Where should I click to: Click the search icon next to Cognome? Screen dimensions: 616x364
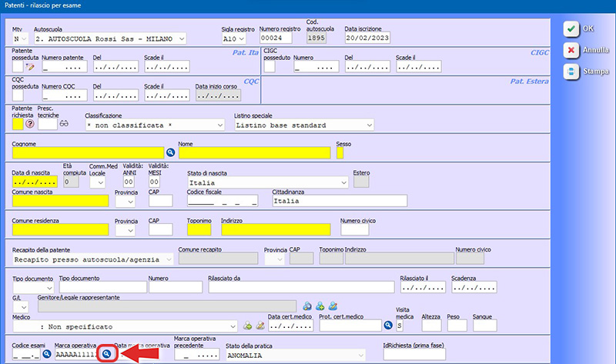tap(171, 153)
